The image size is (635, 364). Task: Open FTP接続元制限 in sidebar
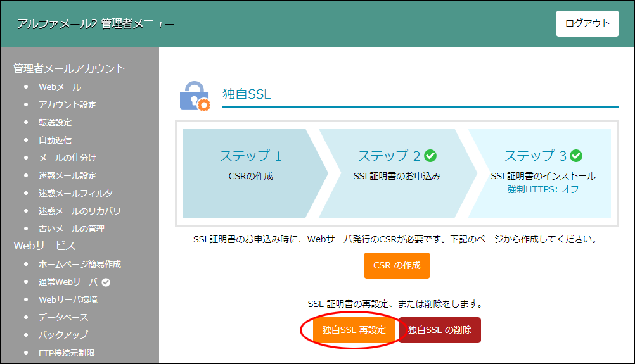pos(67,353)
